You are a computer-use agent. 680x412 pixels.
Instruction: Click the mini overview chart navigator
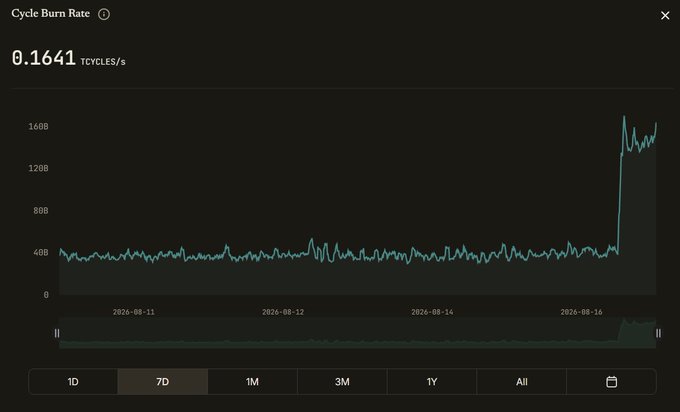[357, 333]
